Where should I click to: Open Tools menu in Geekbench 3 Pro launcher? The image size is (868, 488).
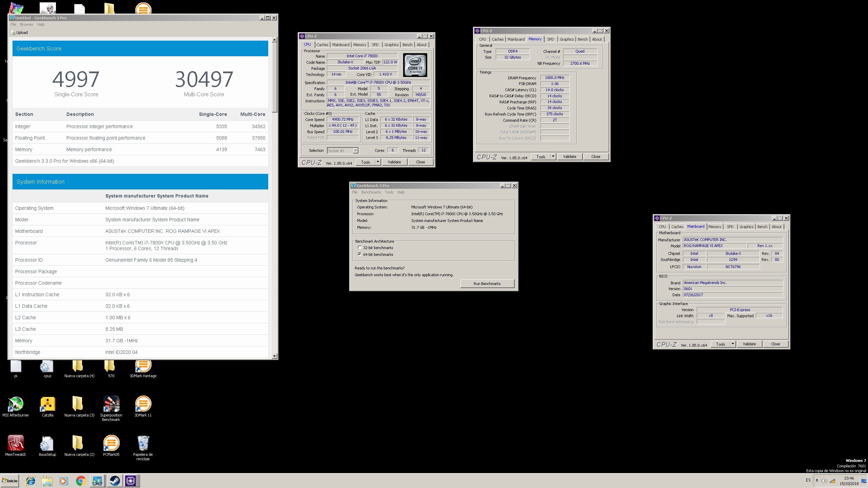point(389,192)
